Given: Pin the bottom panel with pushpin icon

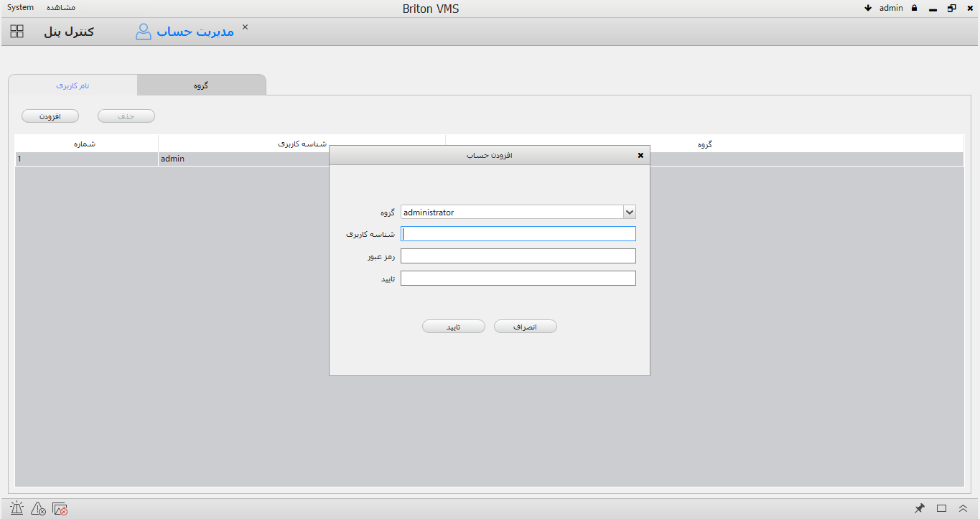Looking at the screenshot, I should coord(919,508).
